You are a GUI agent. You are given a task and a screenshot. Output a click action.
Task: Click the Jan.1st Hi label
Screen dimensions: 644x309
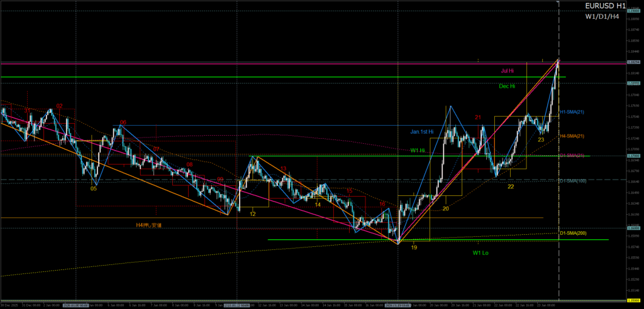[423, 132]
